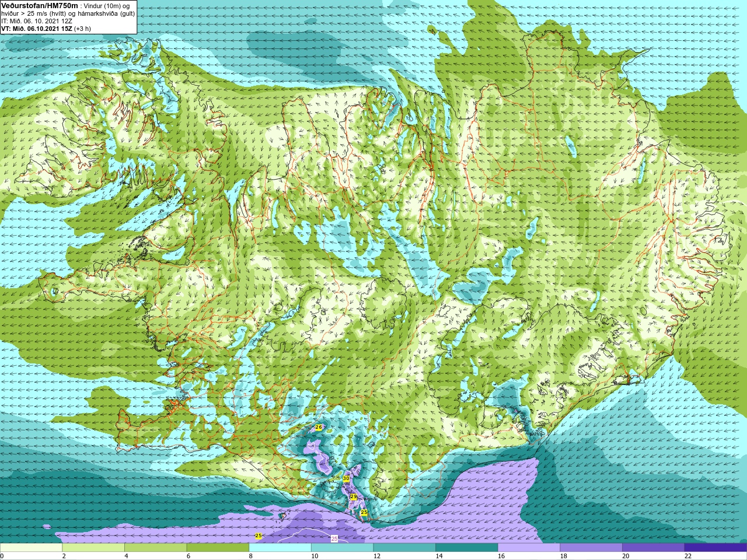This screenshot has height=560, width=747.
Task: Pick the 8–10 m/s pale cyan swatch
Action: 280,547
